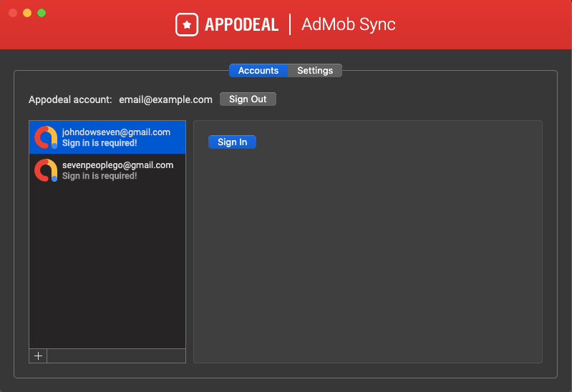Screen dimensions: 572x392
Task: Add a new account with plus button
Action: click(x=38, y=356)
